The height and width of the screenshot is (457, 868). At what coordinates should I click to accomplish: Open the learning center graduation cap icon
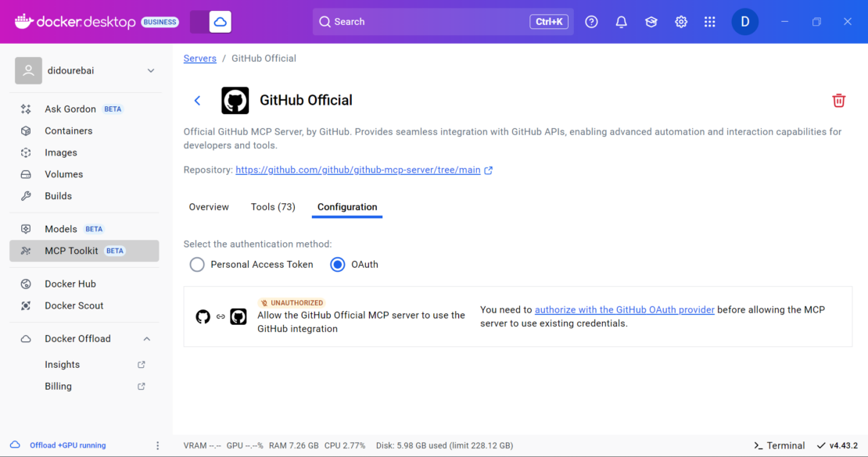[651, 22]
